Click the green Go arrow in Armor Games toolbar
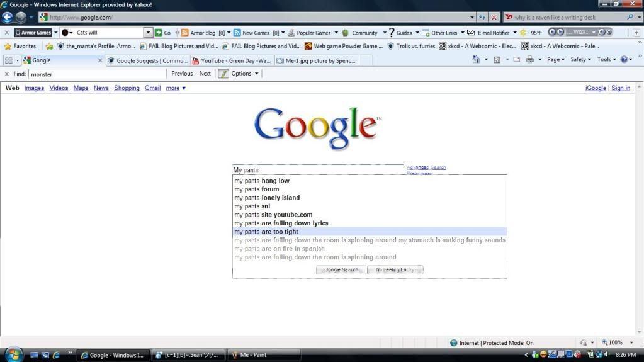644x362 pixels. 159,33
